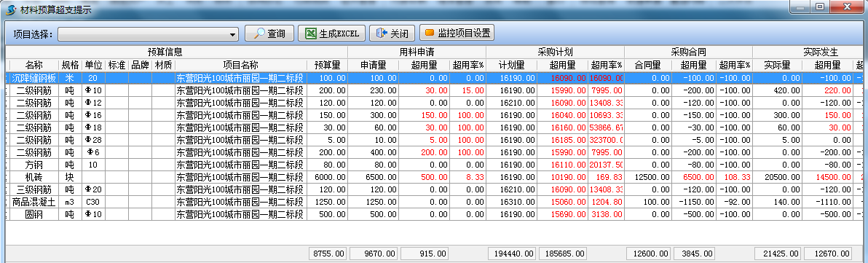Click the 8.33 overuse rate cell

tap(467, 177)
